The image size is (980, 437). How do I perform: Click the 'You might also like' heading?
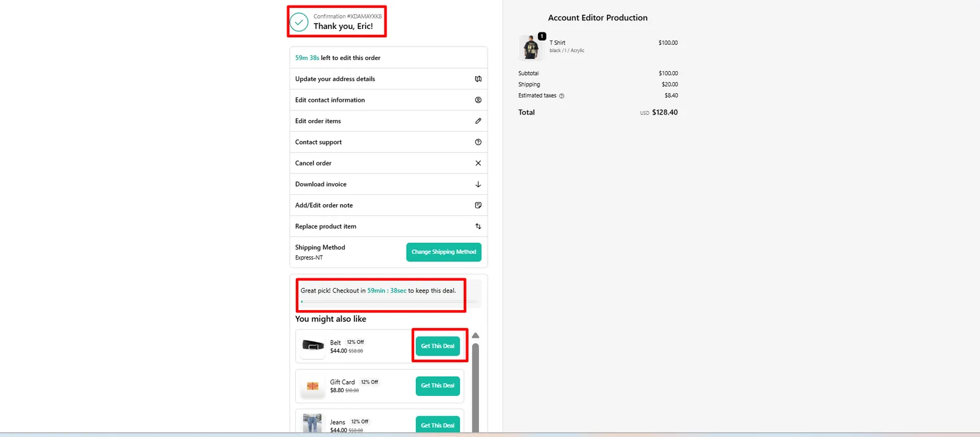click(331, 319)
